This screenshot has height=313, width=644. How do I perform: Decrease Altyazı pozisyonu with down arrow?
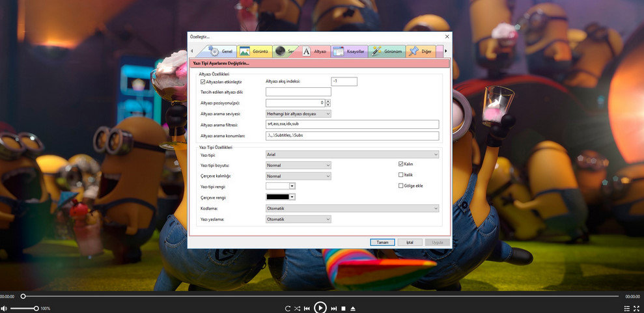coord(328,105)
